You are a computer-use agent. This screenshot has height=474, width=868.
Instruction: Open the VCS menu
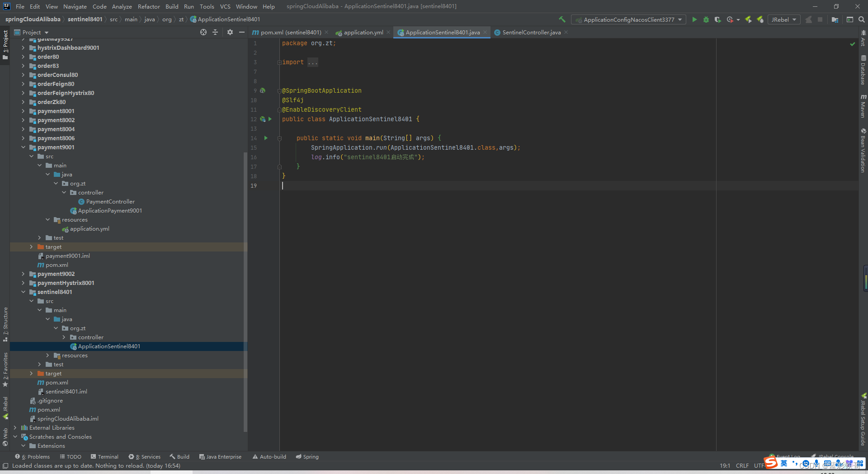[225, 6]
